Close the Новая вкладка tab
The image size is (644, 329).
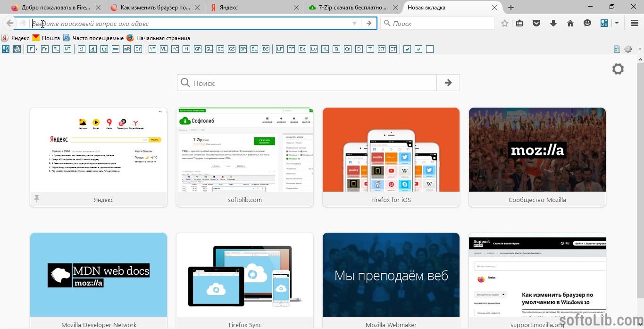tap(494, 8)
